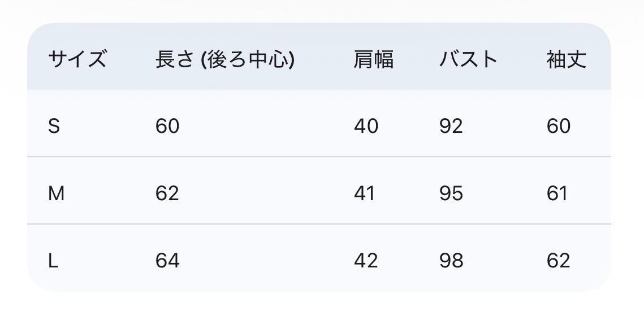Select sleeve length 61 for size M
The height and width of the screenshot is (320, 644).
tap(557, 193)
